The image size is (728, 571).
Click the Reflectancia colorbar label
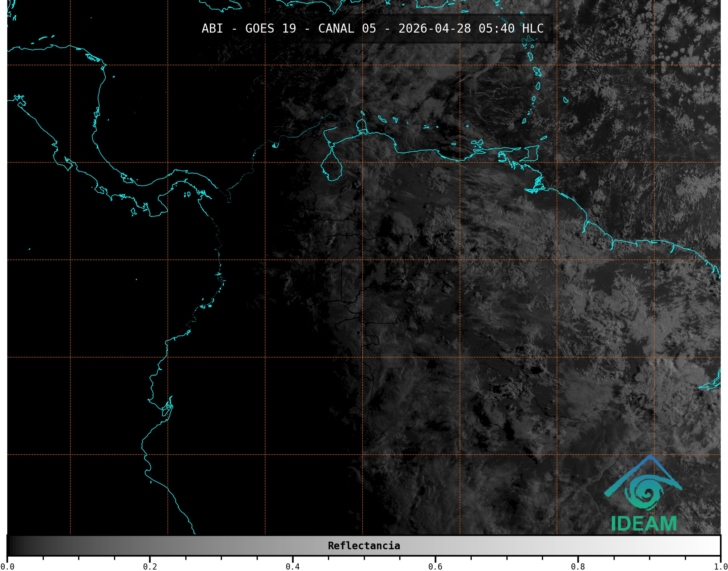tap(364, 546)
